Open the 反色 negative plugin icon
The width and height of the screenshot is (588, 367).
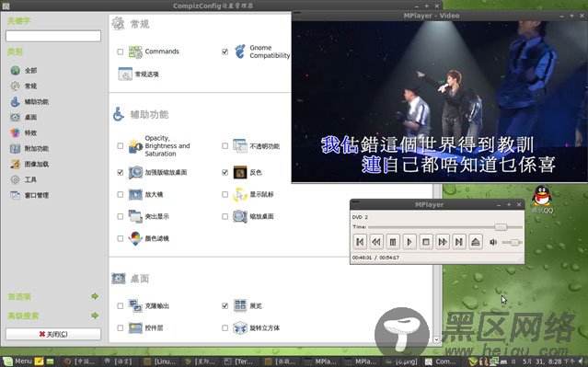tap(240, 172)
